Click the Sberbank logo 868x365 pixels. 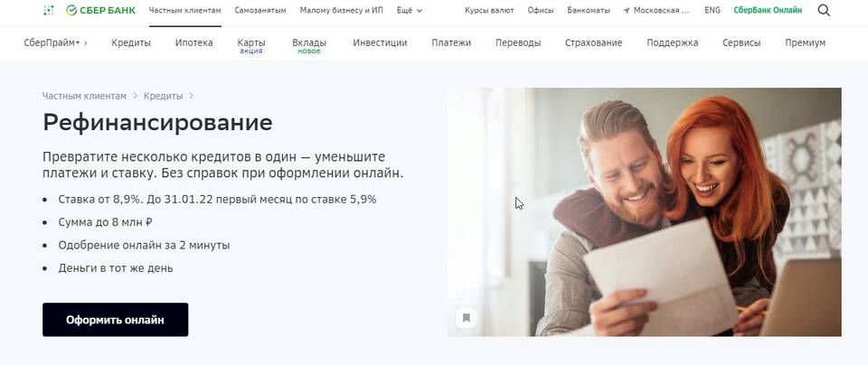pyautogui.click(x=100, y=11)
